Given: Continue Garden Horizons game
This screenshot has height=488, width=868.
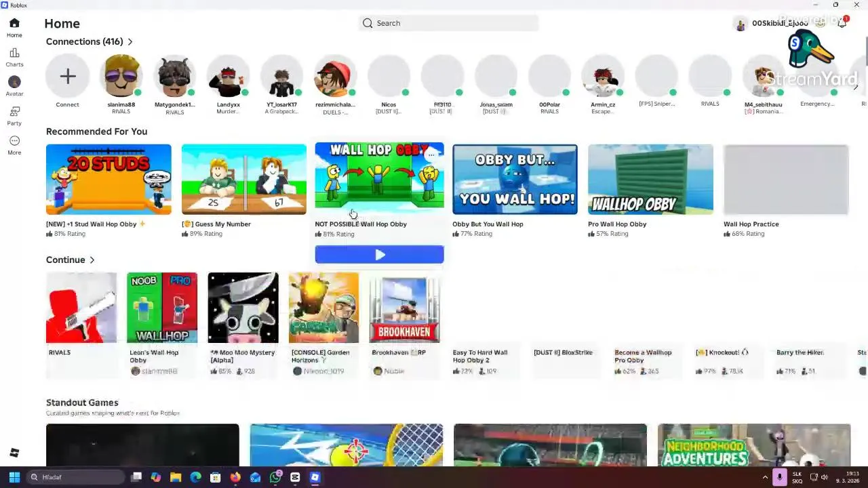Looking at the screenshot, I should coord(323,308).
